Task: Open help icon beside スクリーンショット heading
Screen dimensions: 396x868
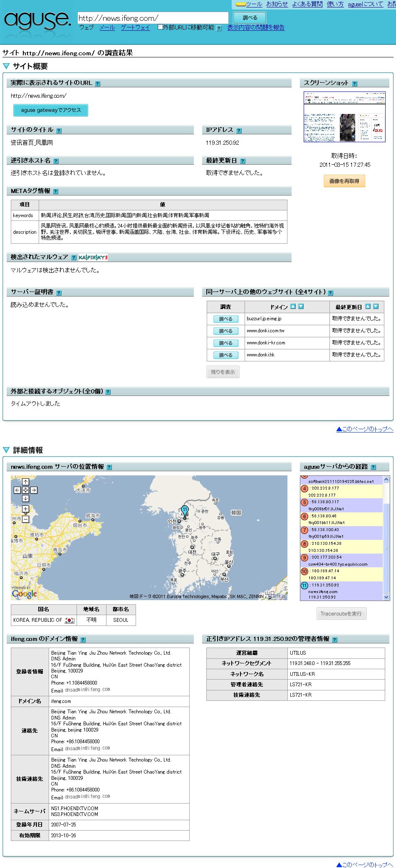Action: tap(355, 84)
